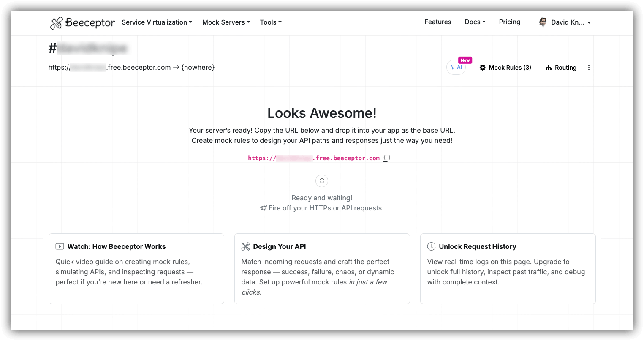Open Mock Rules (3)
Image resolution: width=644 pixels, height=341 pixels.
[x=505, y=68]
